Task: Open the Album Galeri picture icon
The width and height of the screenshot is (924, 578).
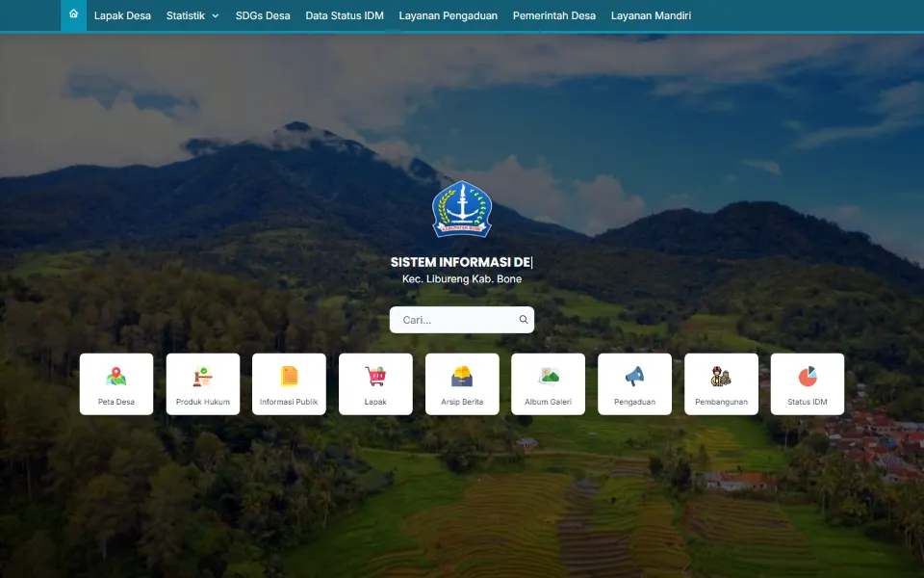Action: click(548, 377)
